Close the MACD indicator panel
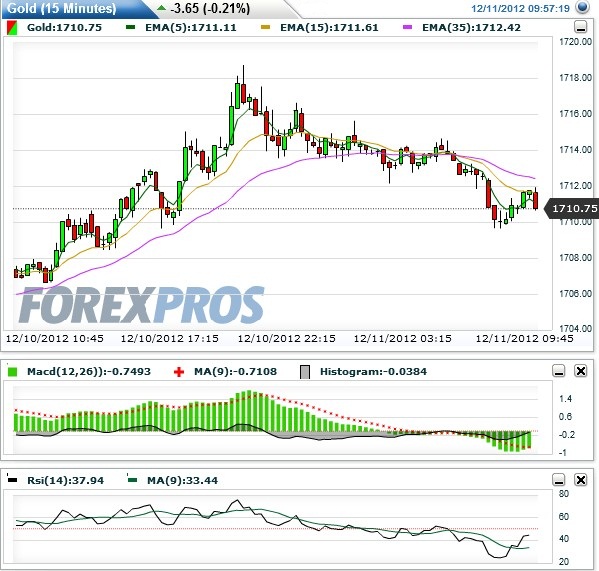 581,371
